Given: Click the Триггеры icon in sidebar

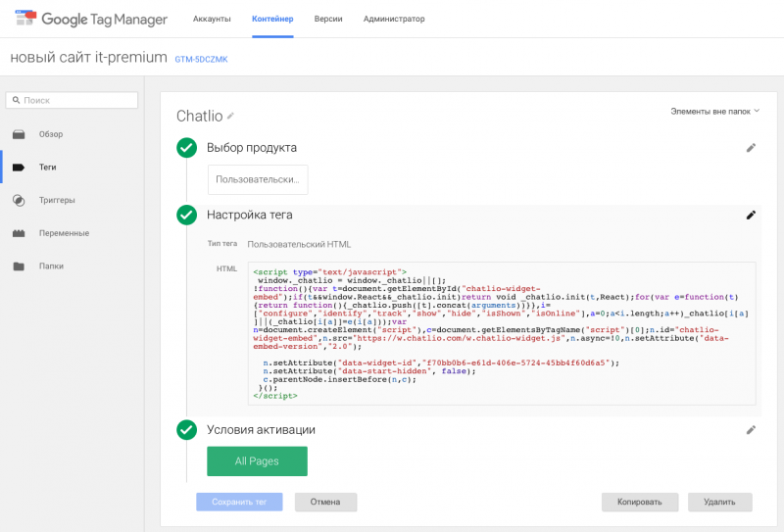Looking at the screenshot, I should (x=19, y=200).
